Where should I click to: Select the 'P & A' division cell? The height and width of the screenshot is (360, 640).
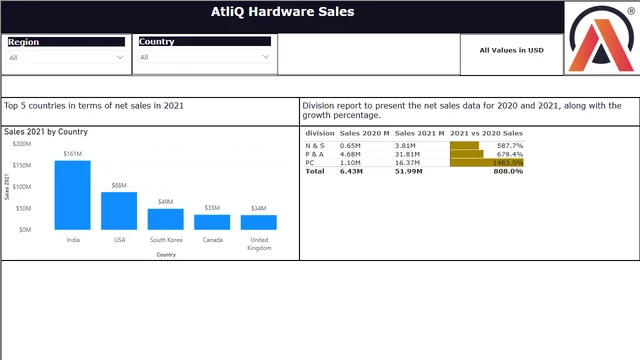click(x=314, y=154)
